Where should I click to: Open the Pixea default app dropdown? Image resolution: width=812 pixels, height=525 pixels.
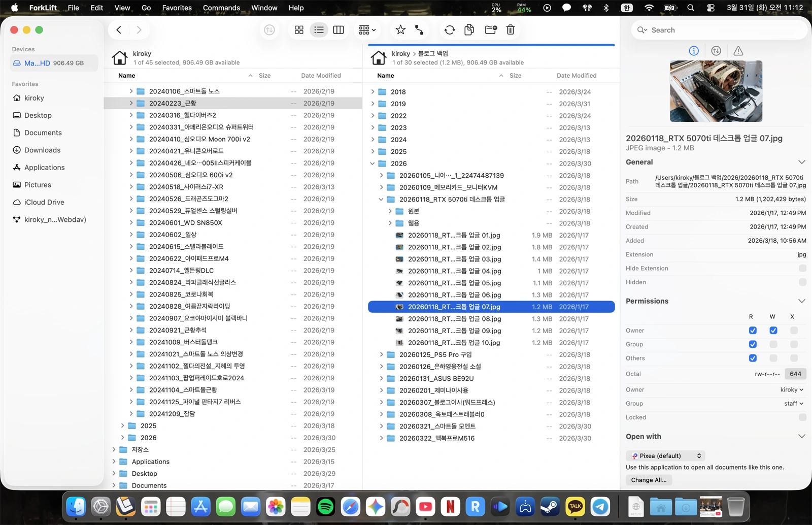click(665, 456)
